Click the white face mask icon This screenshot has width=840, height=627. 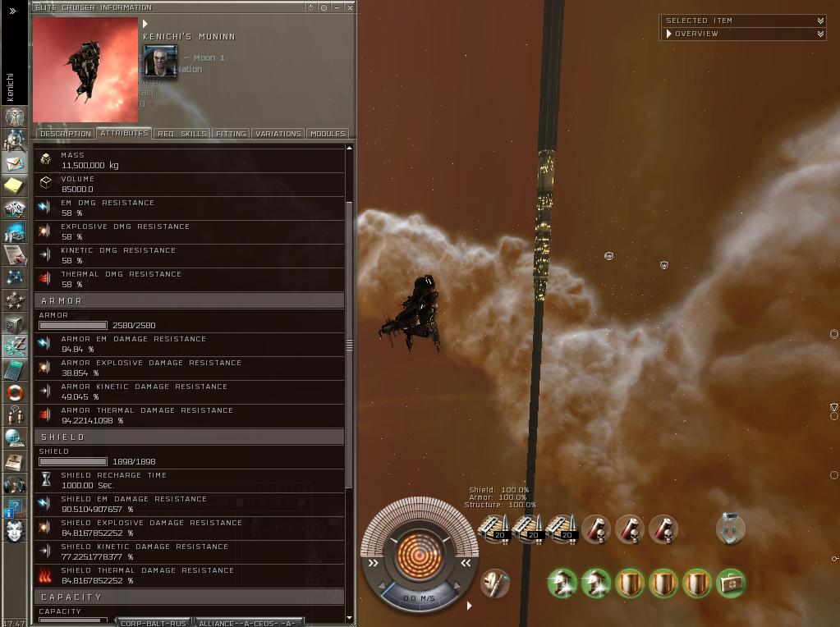point(15,531)
